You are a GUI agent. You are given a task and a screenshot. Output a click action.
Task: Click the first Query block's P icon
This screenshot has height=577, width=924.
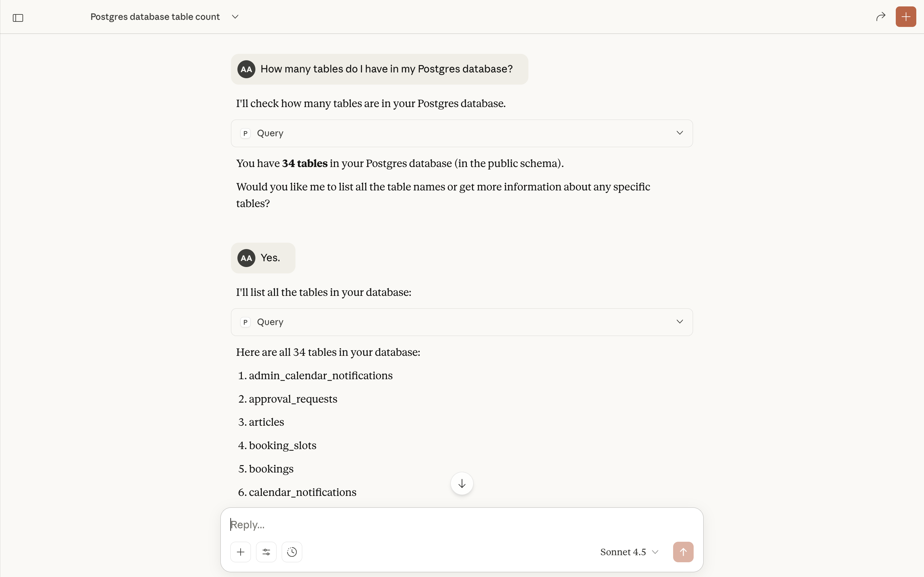click(x=245, y=133)
